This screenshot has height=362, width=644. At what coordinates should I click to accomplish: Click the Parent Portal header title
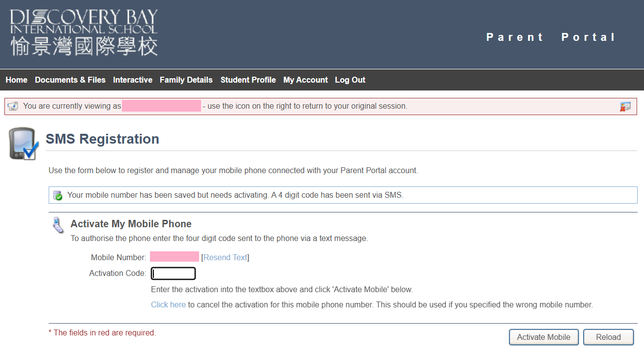pyautogui.click(x=551, y=37)
